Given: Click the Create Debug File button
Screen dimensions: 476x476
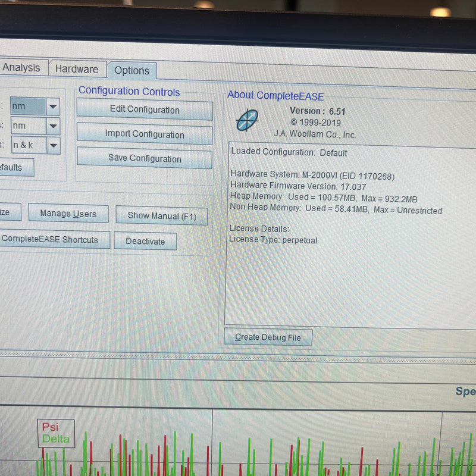Looking at the screenshot, I should [x=268, y=337].
